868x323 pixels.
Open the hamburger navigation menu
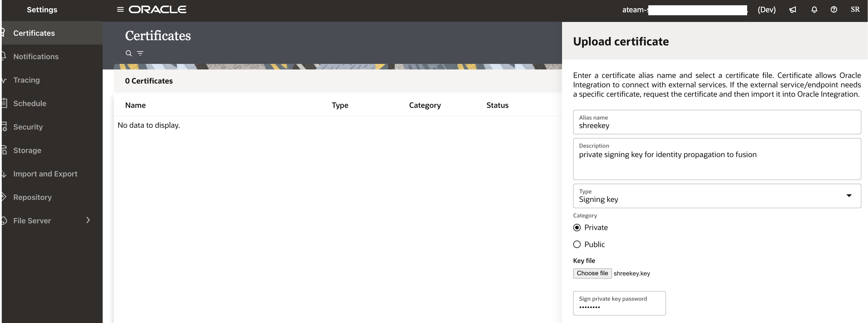coord(120,9)
